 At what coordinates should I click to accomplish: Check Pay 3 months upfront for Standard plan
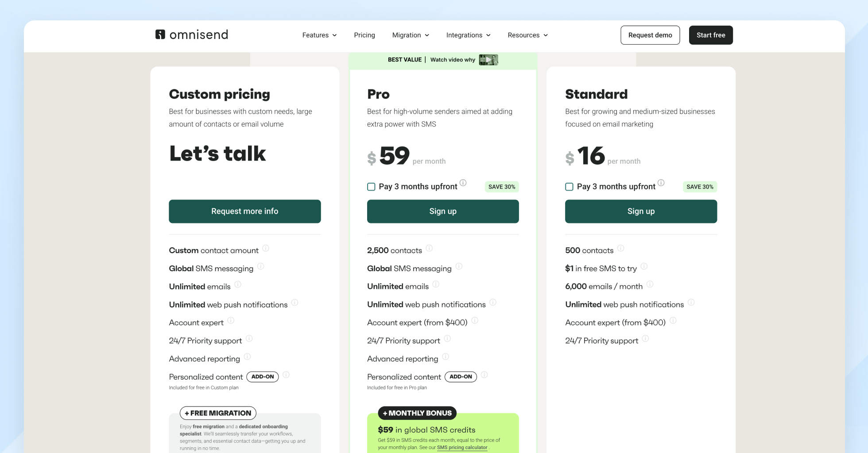click(569, 187)
